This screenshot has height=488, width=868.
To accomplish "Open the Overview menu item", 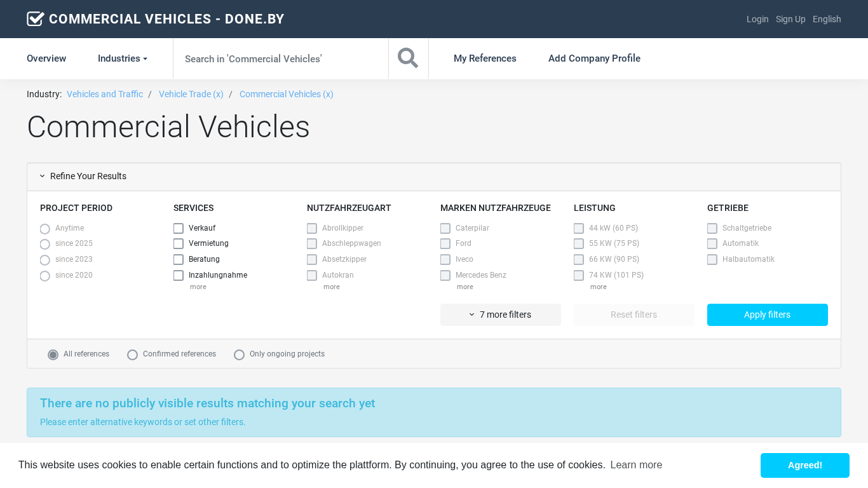I will pos(46,58).
